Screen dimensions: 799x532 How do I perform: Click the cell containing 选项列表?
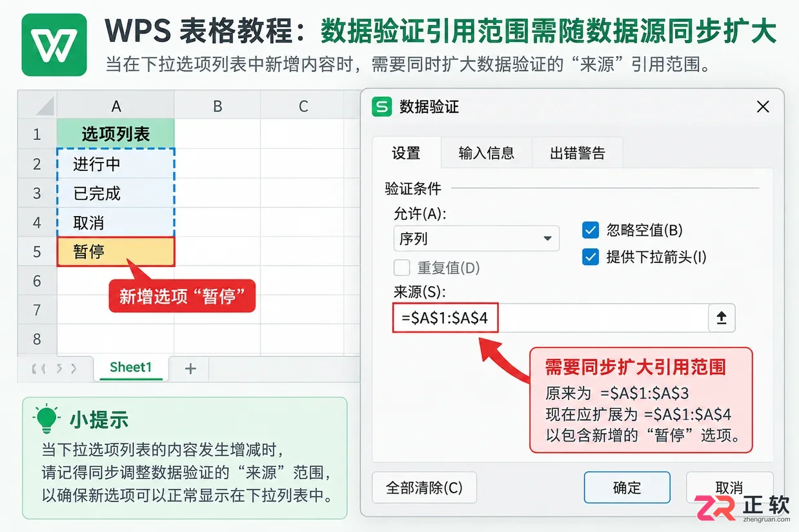point(116,134)
